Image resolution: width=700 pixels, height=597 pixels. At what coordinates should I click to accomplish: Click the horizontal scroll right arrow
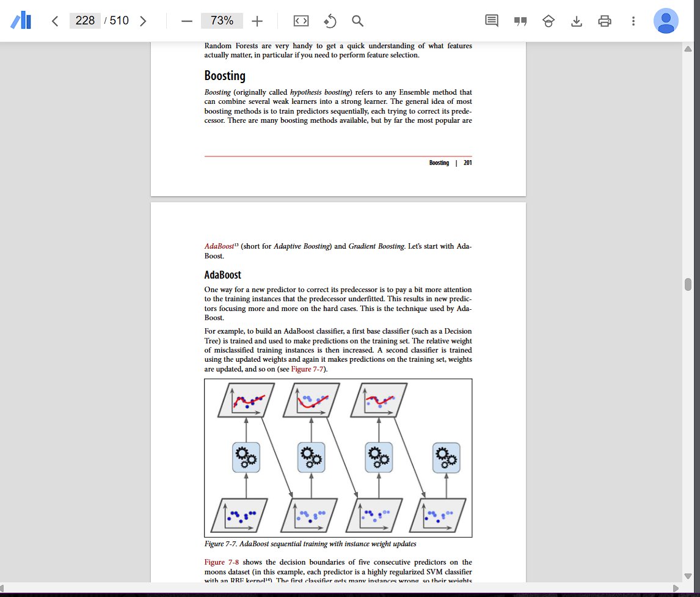tap(676, 588)
